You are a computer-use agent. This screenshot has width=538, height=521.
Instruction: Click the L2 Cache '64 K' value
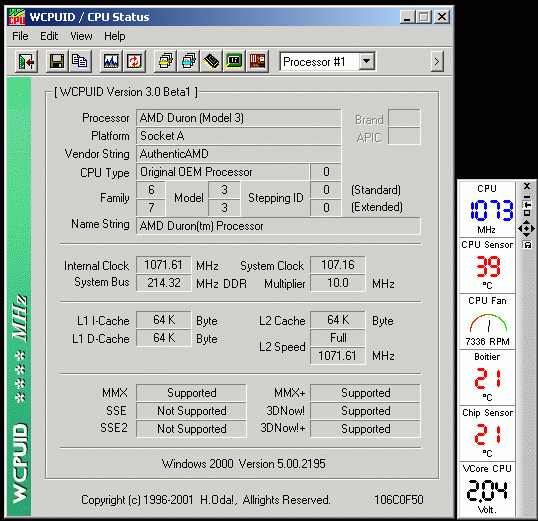click(338, 320)
